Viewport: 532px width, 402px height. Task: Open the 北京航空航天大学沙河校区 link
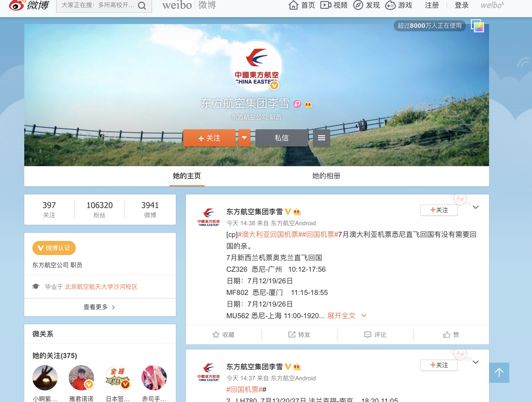pos(101,287)
